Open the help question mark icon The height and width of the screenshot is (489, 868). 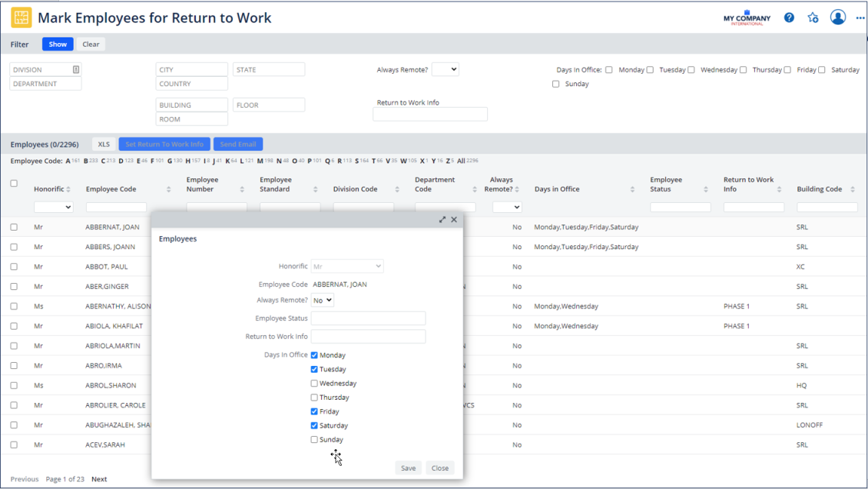[x=789, y=18]
